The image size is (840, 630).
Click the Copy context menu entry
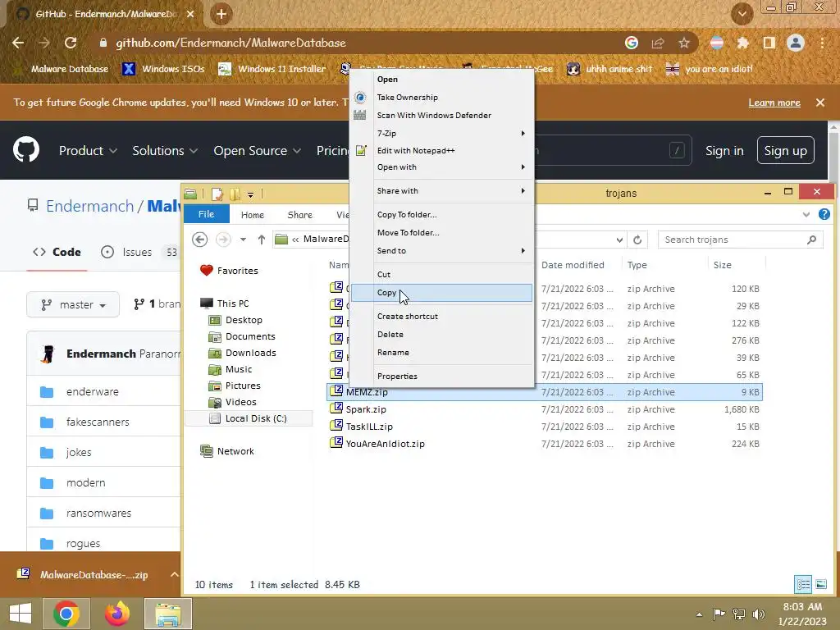tap(441, 293)
